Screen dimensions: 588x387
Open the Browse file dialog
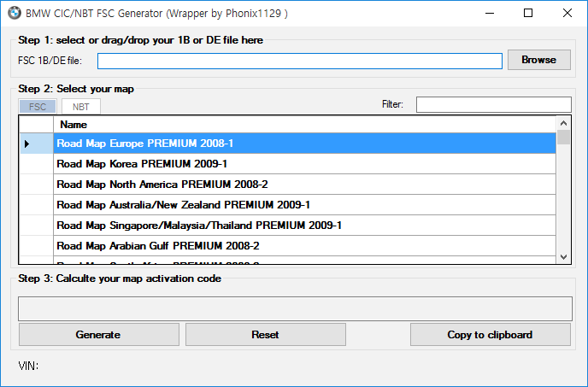[539, 60]
